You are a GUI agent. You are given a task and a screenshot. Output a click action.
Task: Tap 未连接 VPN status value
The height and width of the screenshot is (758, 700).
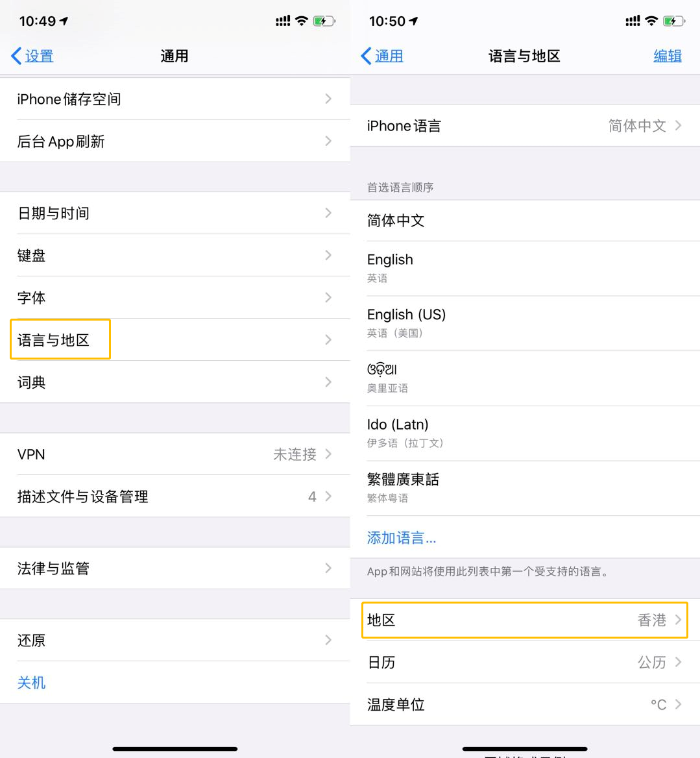(x=295, y=454)
